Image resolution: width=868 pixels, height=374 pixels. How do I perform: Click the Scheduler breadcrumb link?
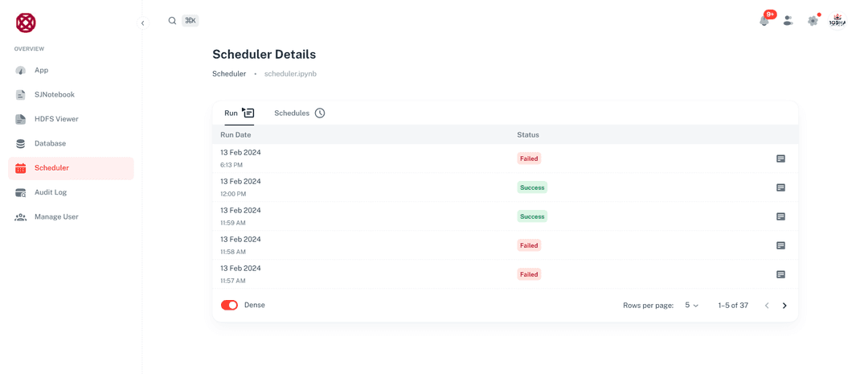[229, 74]
